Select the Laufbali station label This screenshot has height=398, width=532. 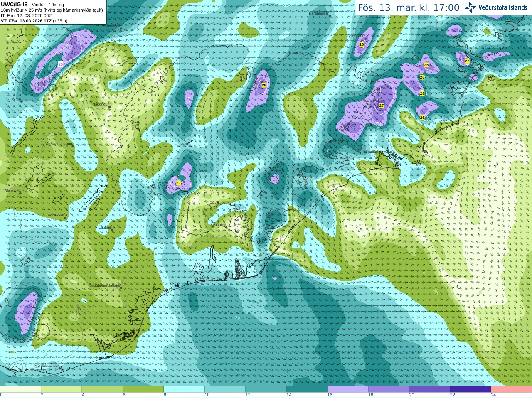coord(104,228)
